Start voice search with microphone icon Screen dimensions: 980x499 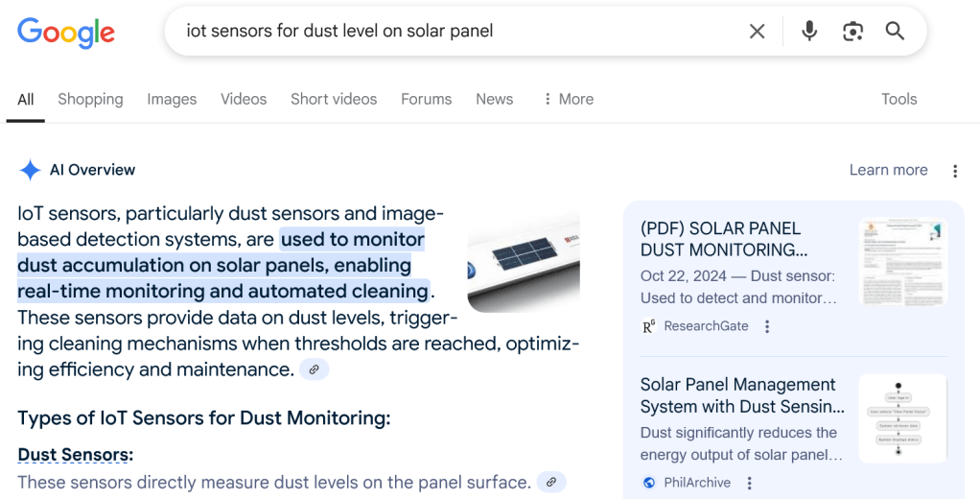[x=809, y=32]
